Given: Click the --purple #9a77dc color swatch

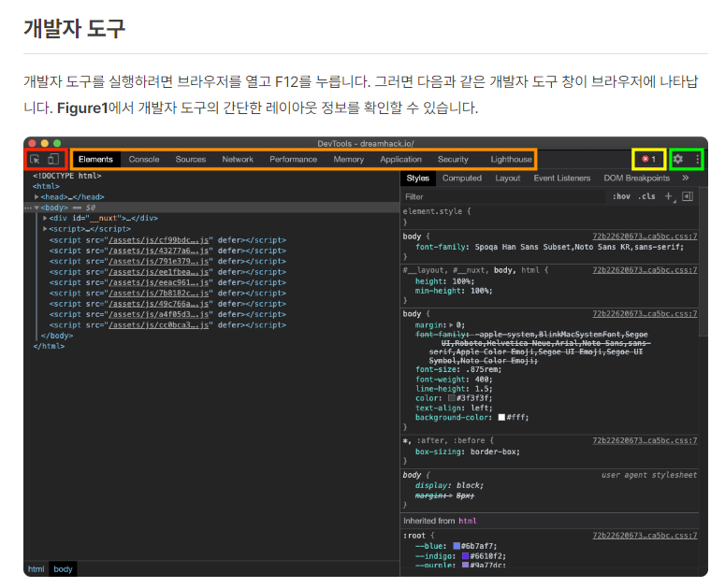Looking at the screenshot, I should point(466,566).
